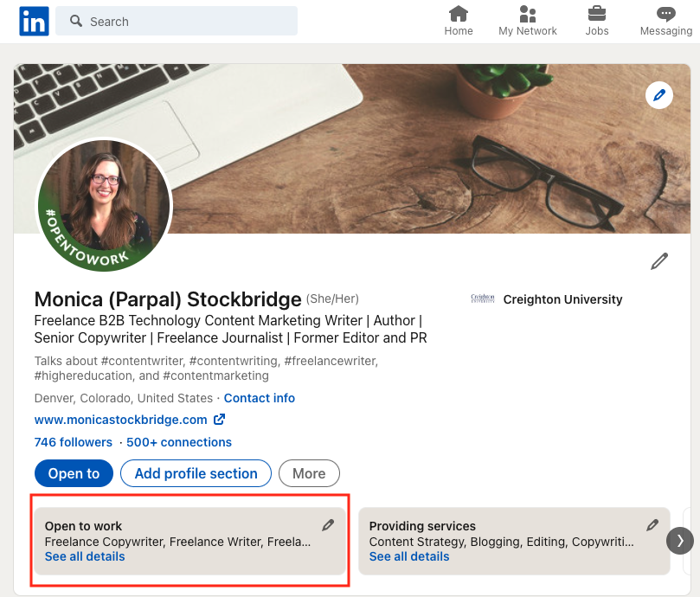See all details for Providing services
This screenshot has width=700, height=597.
point(409,556)
